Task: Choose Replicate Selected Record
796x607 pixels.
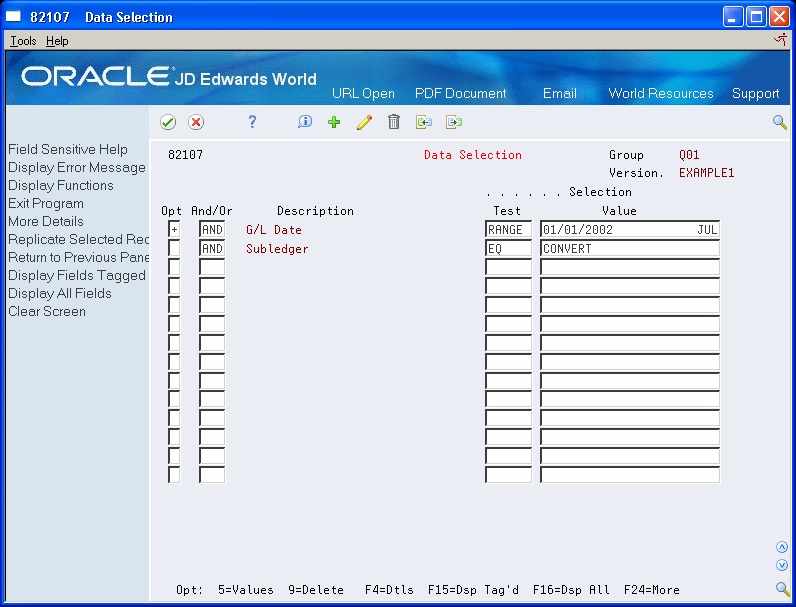Action: (x=78, y=239)
